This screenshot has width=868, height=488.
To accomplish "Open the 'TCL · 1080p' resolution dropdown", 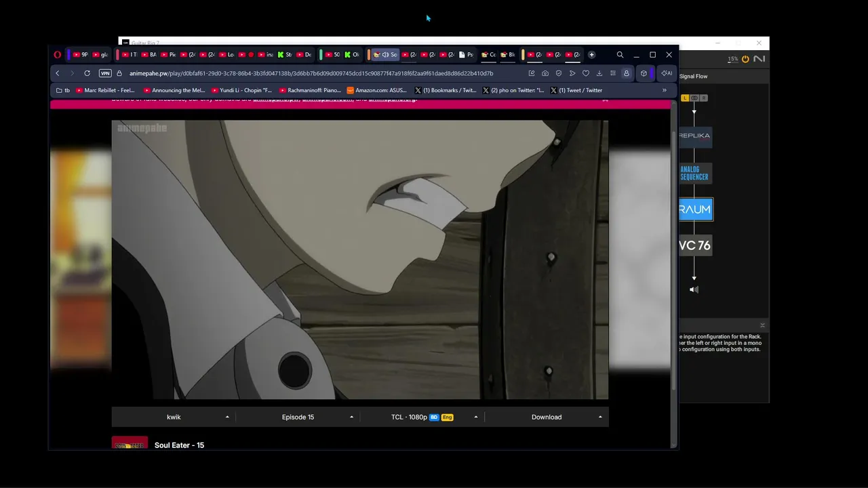I will coord(422,418).
